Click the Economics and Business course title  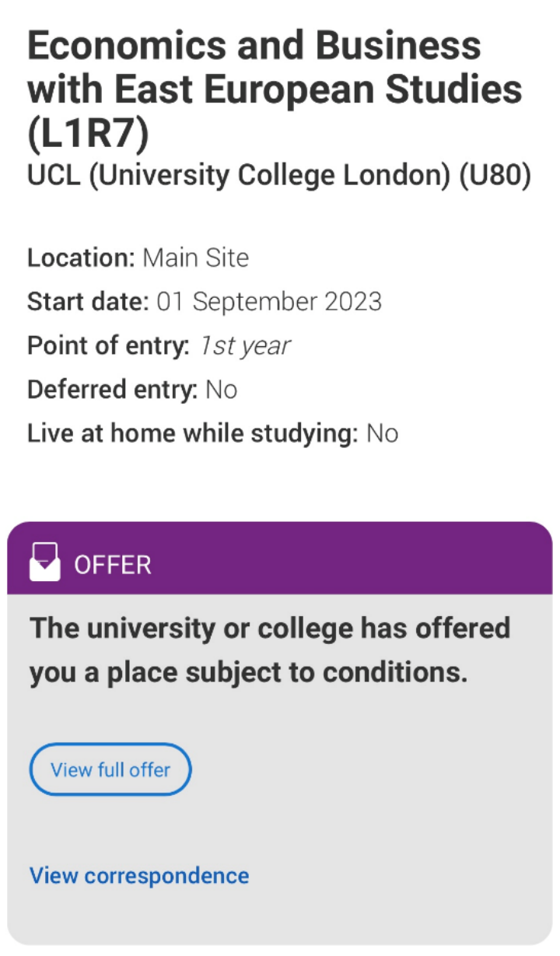click(x=275, y=90)
